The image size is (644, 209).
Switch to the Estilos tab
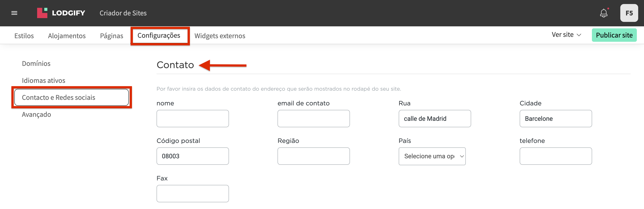pyautogui.click(x=24, y=36)
